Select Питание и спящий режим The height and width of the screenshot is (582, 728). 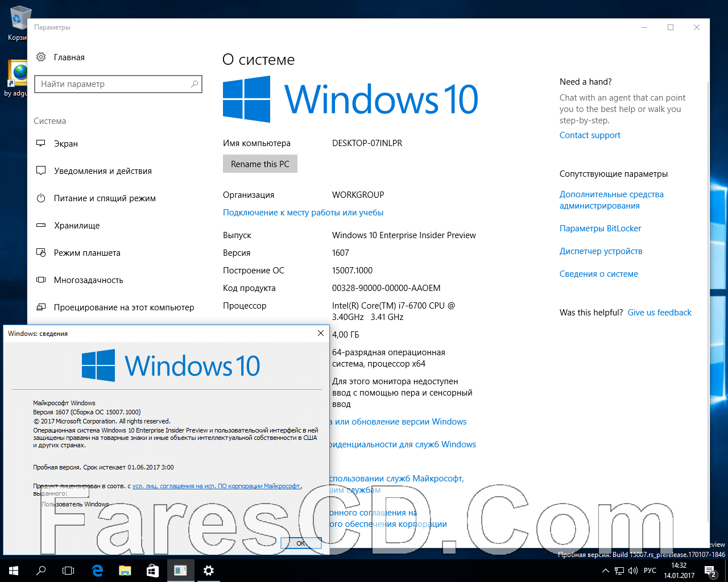click(105, 198)
